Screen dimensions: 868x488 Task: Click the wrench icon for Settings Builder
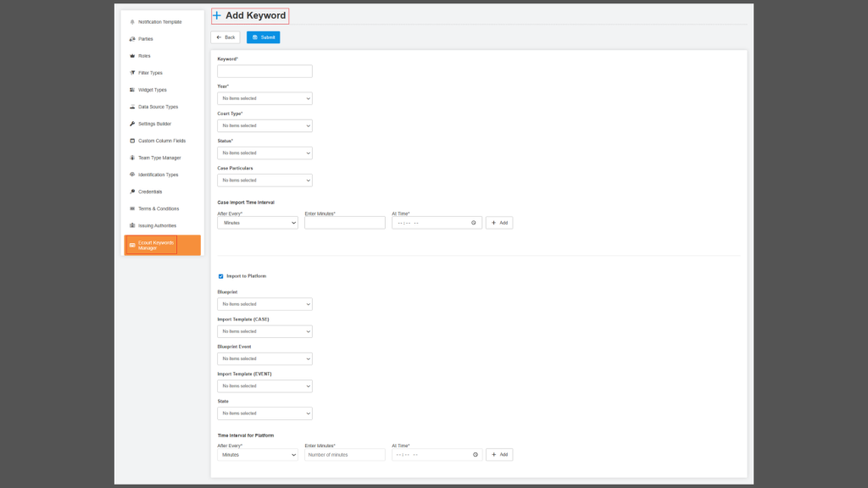coord(131,124)
